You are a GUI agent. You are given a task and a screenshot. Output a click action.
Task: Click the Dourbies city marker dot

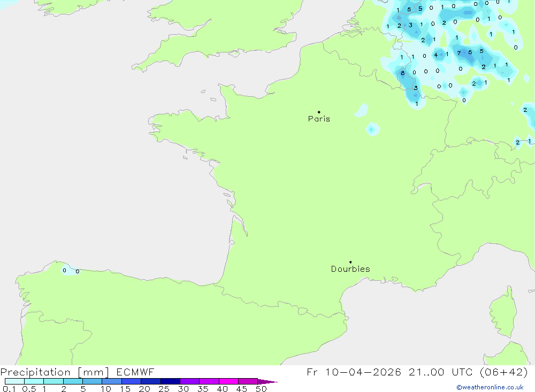pyautogui.click(x=350, y=262)
